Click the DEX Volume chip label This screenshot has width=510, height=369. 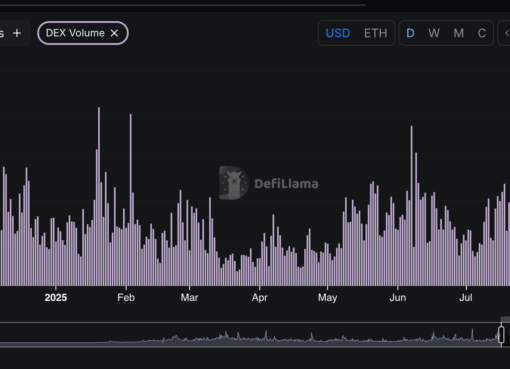75,33
